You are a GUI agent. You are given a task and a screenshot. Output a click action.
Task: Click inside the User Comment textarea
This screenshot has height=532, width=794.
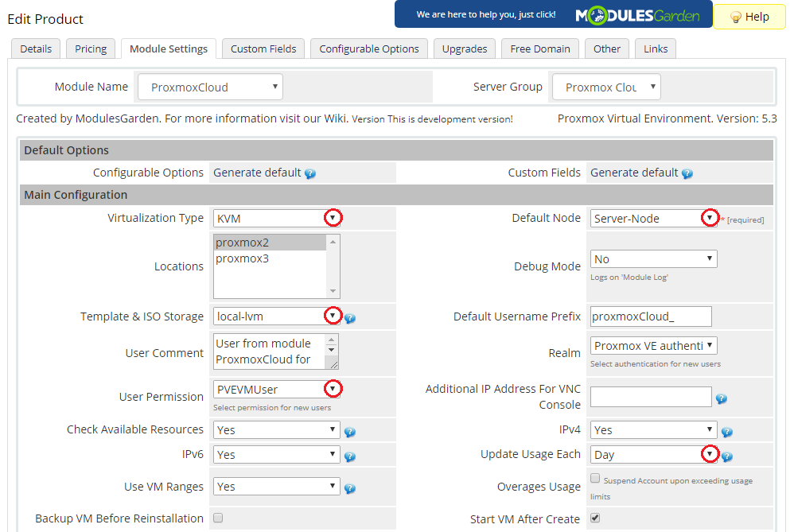[270, 351]
